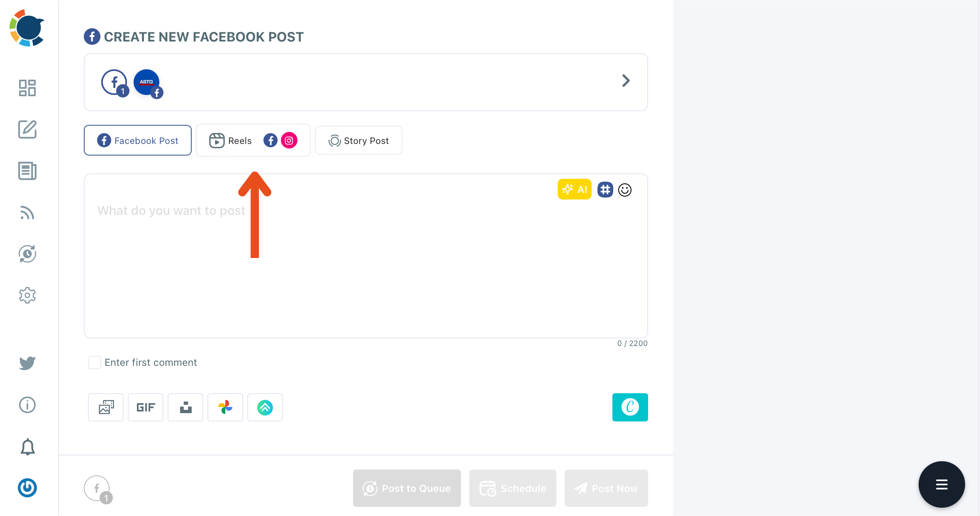Click the Post to Queue button
This screenshot has width=980, height=516.
tap(407, 488)
